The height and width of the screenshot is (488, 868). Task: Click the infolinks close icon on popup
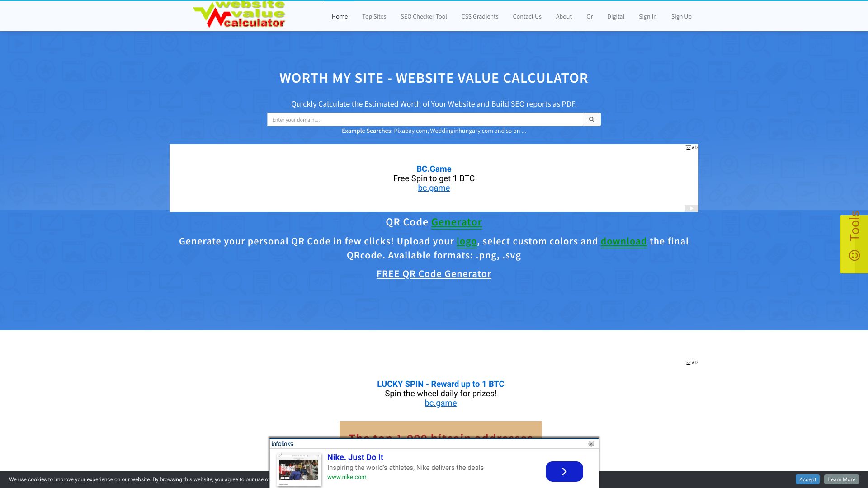(x=591, y=444)
